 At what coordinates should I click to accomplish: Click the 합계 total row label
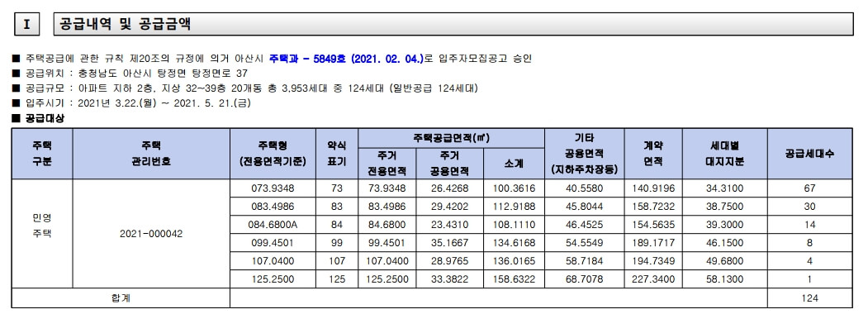click(121, 298)
